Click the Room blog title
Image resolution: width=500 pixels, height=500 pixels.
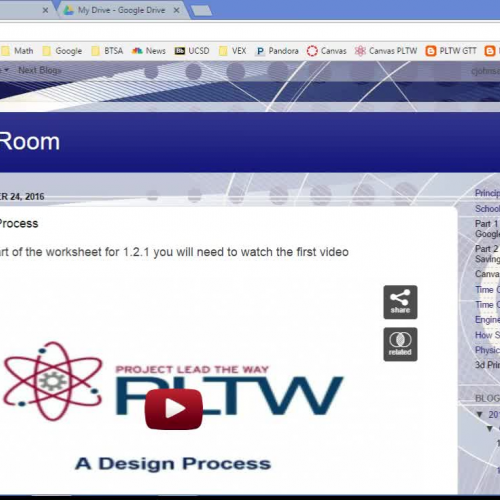pyautogui.click(x=29, y=142)
